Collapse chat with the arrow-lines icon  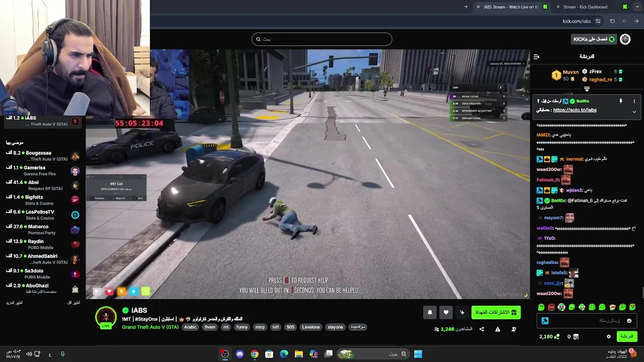pyautogui.click(x=536, y=56)
